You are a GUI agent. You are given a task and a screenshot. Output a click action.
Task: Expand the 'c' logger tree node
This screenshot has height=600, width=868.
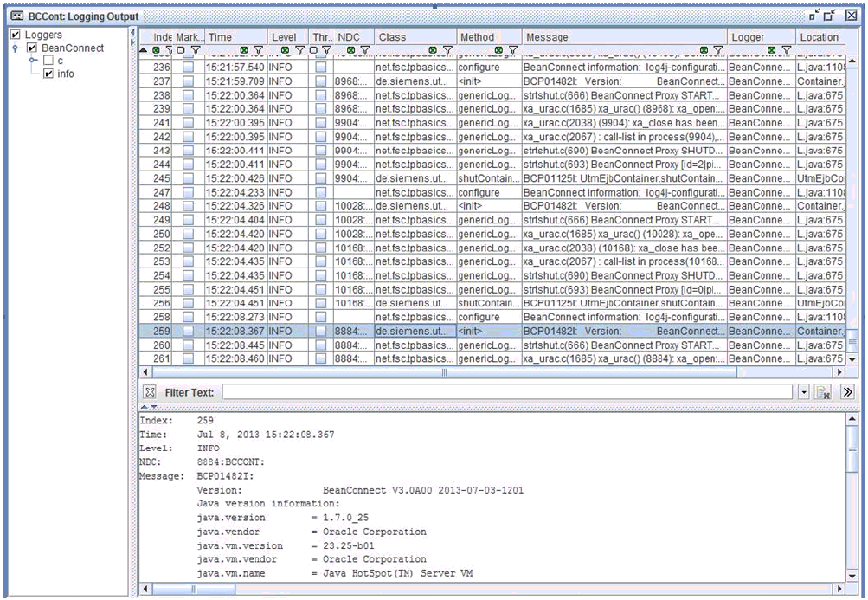tap(34, 61)
